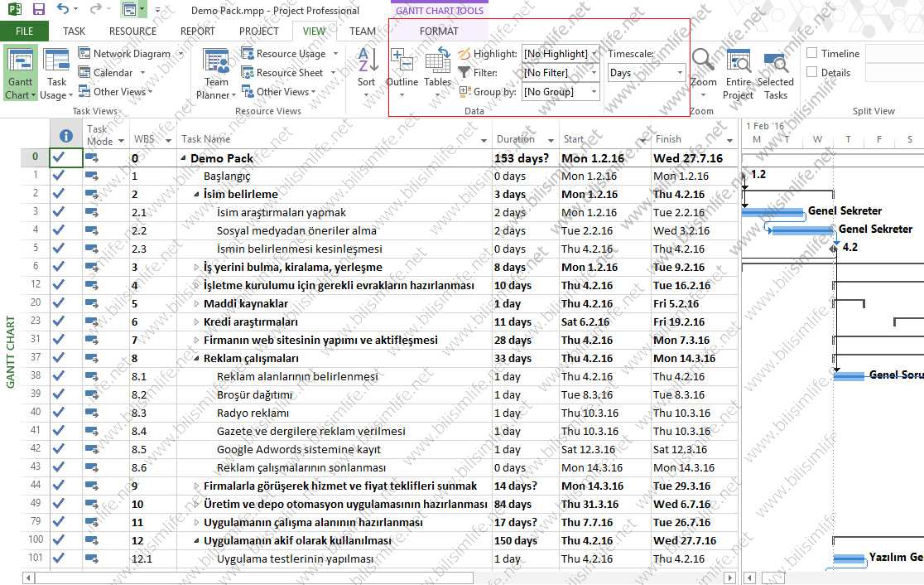Open Other Views in Resource Views group
This screenshot has height=585, width=924.
[279, 91]
